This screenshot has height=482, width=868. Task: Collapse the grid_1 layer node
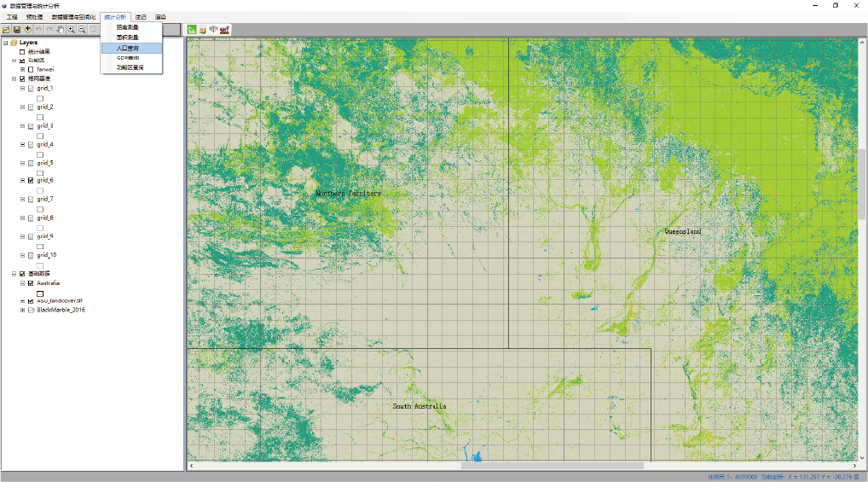pyautogui.click(x=23, y=88)
